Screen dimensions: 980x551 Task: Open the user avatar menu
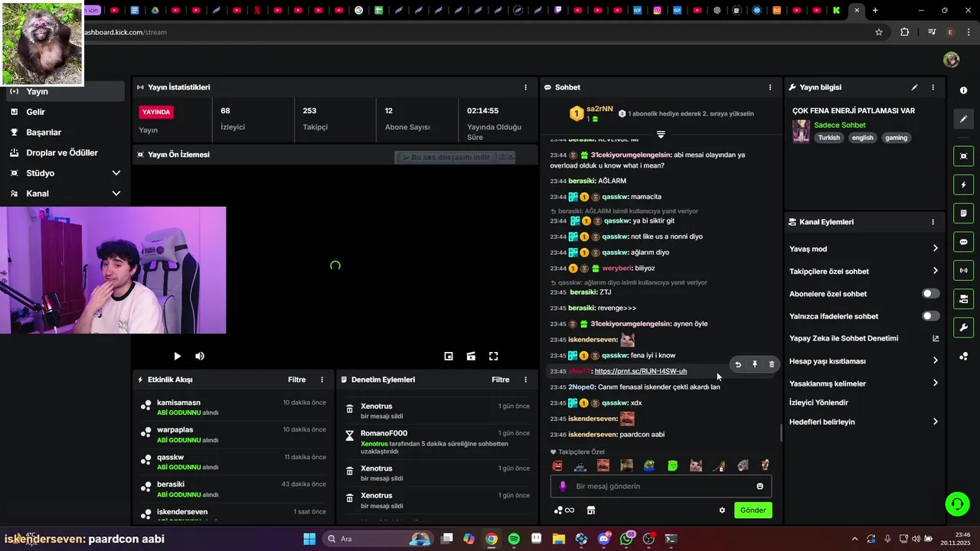point(952,60)
